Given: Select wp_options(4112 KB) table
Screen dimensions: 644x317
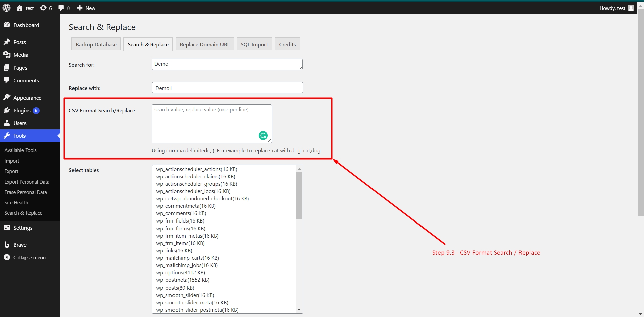Looking at the screenshot, I should (x=181, y=273).
